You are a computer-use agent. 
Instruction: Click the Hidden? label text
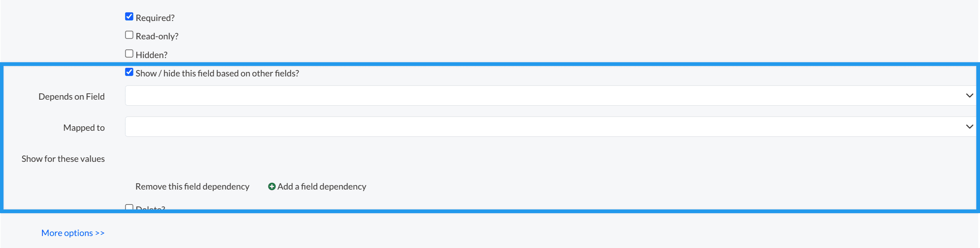tap(151, 55)
